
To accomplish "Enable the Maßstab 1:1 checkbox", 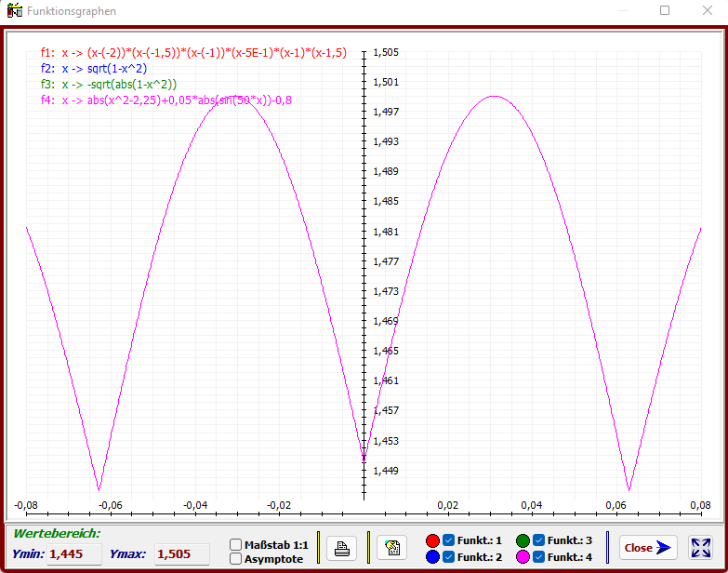I will coord(236,545).
